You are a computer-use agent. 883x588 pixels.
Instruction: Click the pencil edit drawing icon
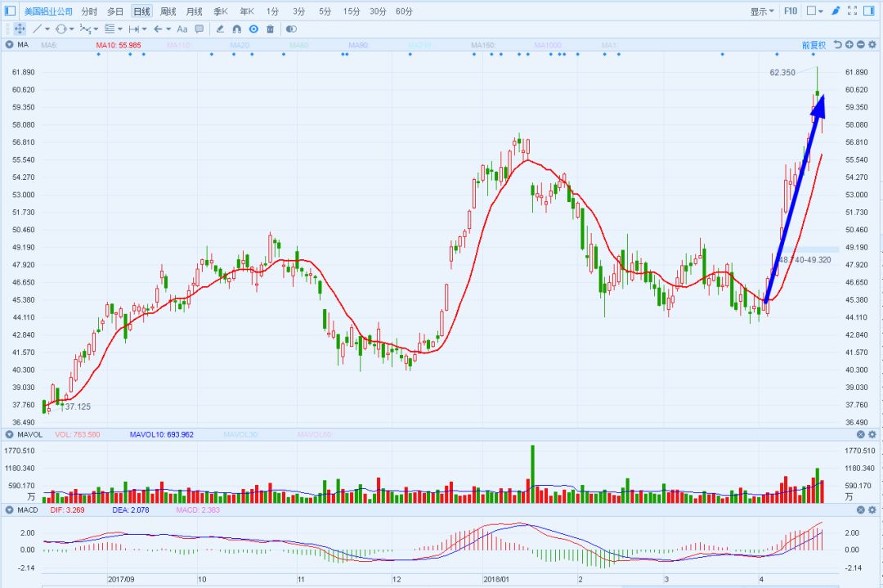(220, 29)
